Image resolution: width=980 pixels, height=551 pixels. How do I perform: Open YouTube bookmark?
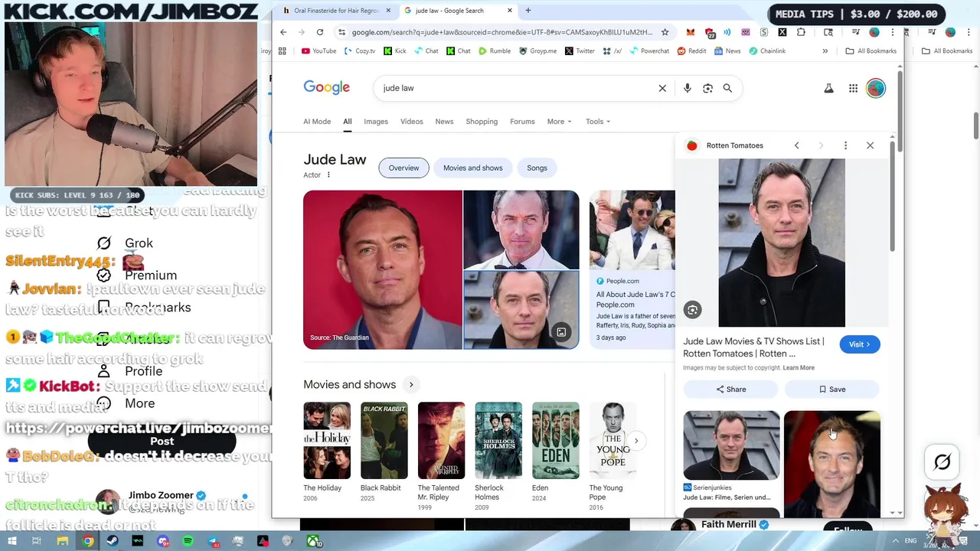click(x=318, y=51)
